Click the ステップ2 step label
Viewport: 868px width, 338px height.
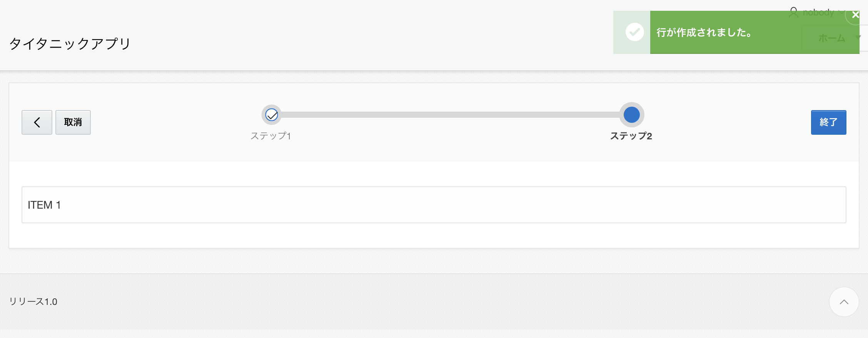[631, 136]
